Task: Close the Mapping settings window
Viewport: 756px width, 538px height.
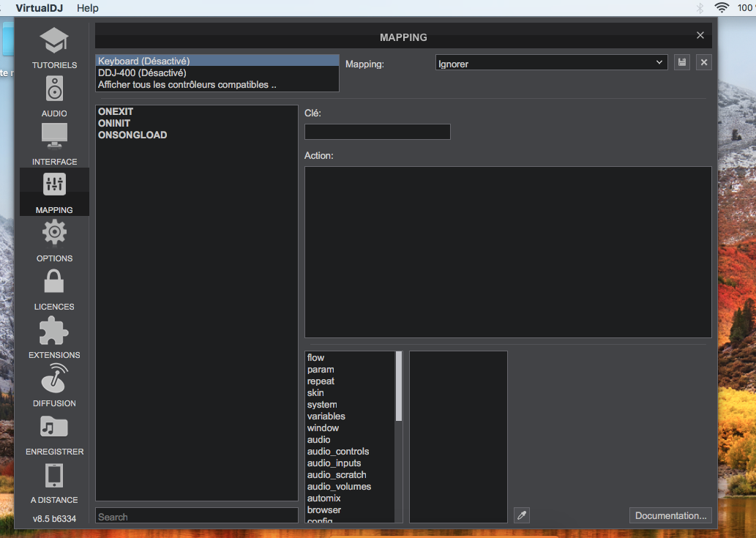Action: [700, 35]
